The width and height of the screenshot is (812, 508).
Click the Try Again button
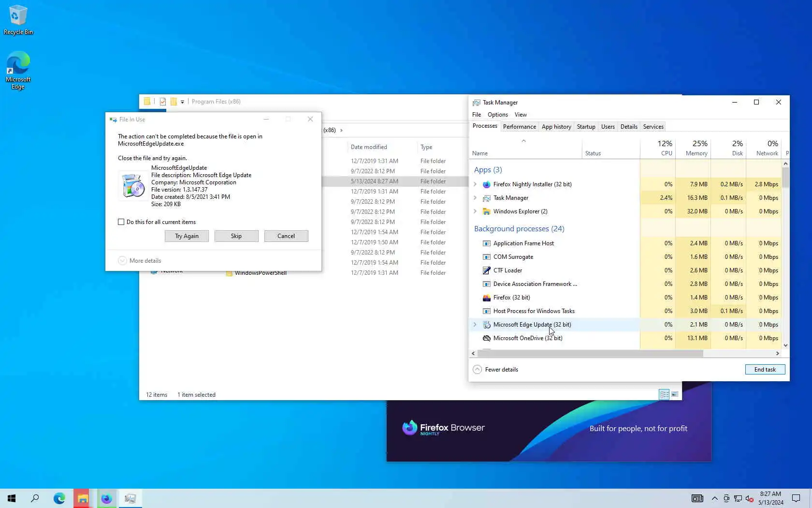pyautogui.click(x=187, y=236)
